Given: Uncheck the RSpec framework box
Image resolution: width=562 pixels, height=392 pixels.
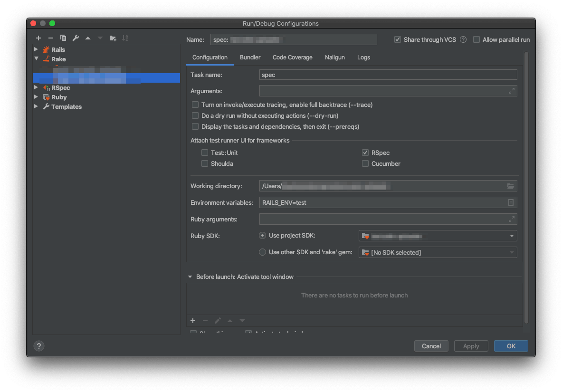Looking at the screenshot, I should click(x=365, y=153).
